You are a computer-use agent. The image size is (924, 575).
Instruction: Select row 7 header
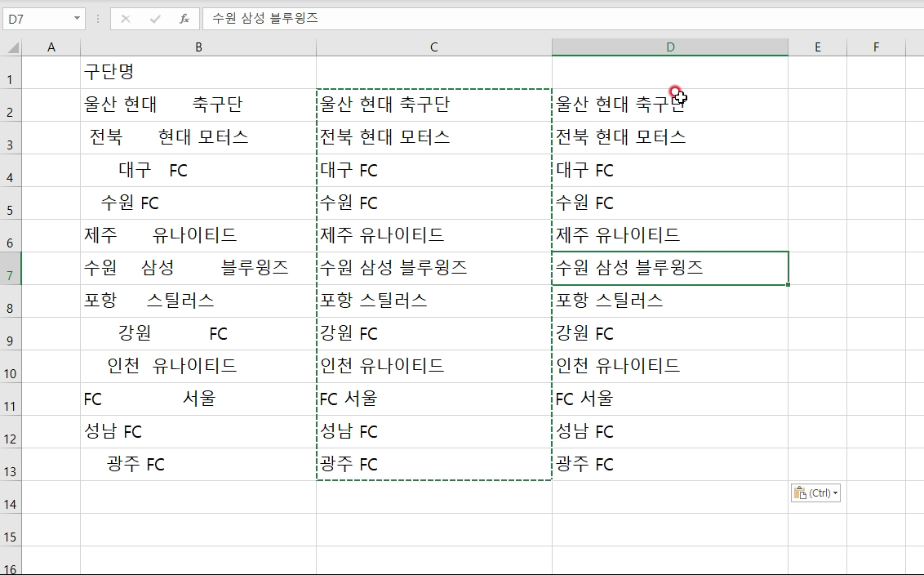click(x=11, y=269)
